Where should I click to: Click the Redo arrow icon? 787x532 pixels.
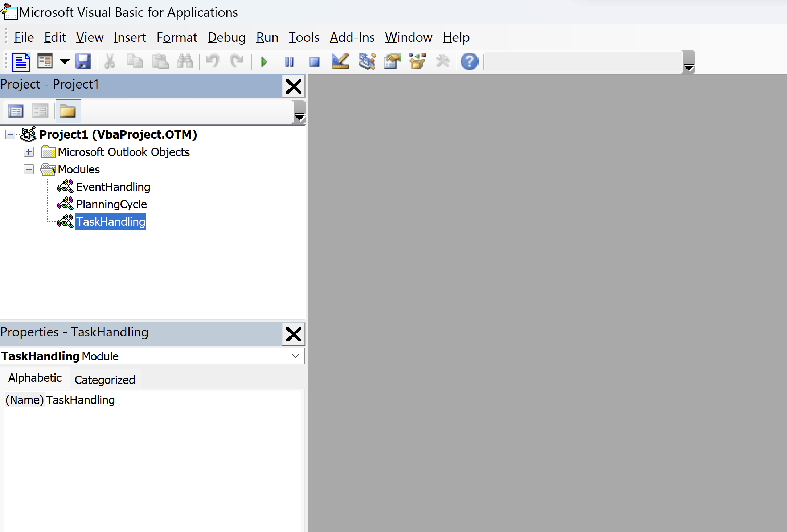(x=237, y=62)
